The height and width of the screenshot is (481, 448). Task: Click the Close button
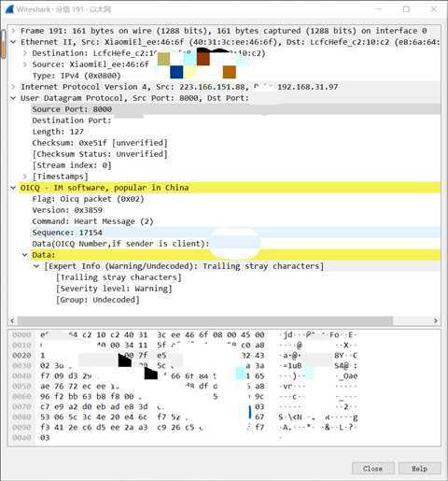[x=372, y=468]
